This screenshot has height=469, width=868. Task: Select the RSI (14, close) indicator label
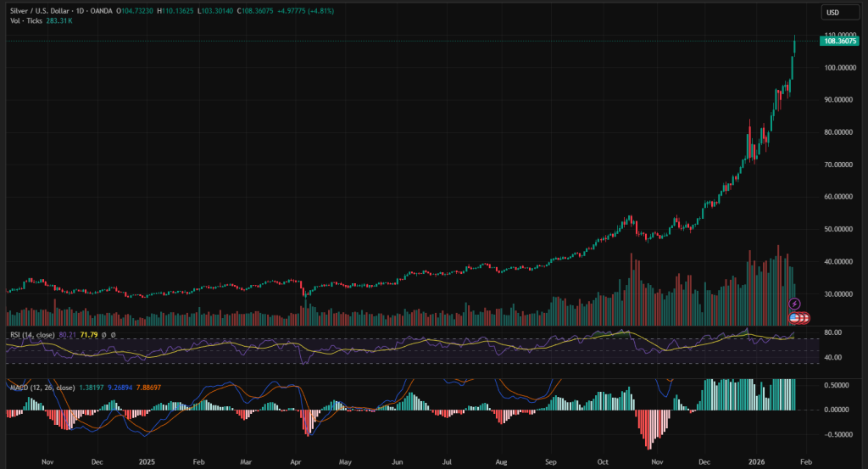click(x=32, y=335)
